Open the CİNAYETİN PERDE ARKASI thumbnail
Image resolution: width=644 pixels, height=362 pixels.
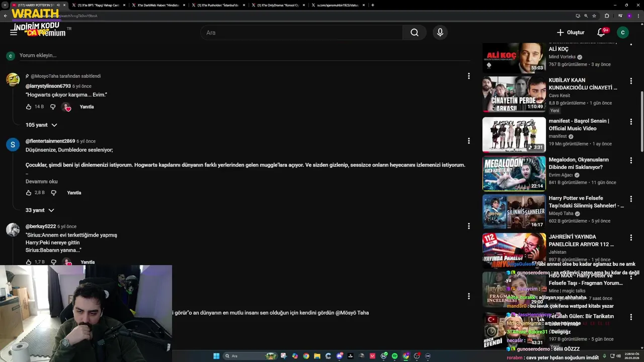pyautogui.click(x=514, y=94)
